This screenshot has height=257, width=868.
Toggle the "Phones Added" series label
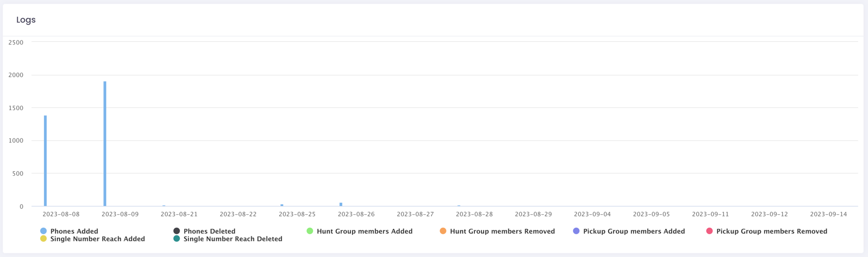click(74, 232)
